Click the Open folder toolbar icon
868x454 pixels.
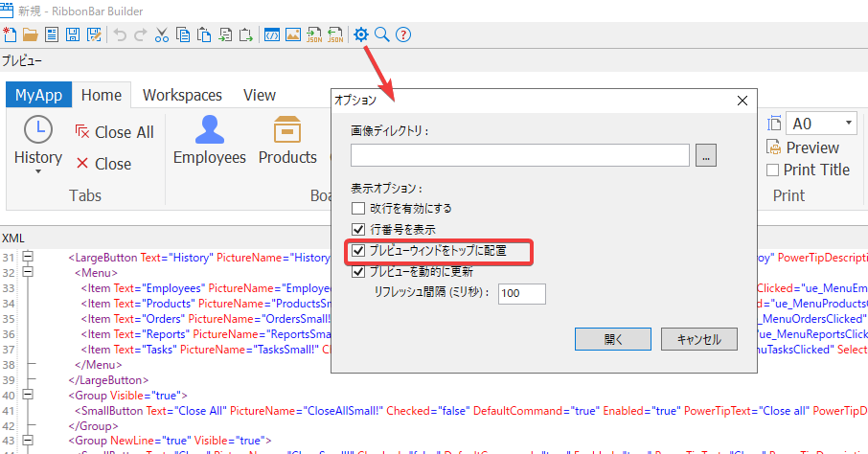pos(31,35)
